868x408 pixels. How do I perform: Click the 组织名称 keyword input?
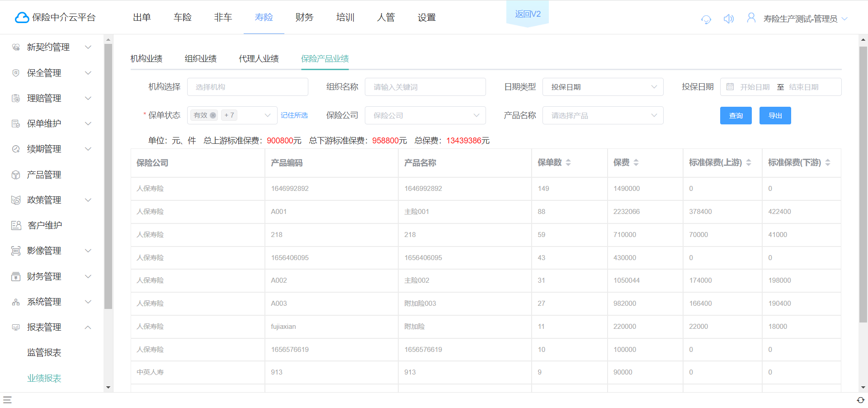[425, 87]
